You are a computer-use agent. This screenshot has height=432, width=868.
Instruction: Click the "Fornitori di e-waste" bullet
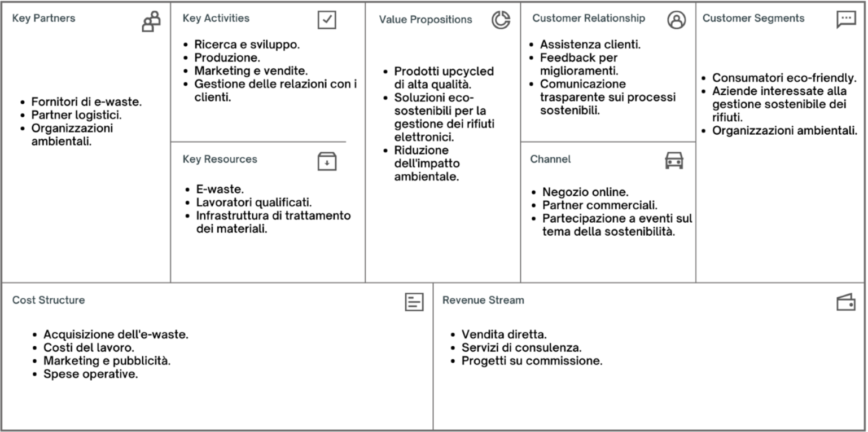(86, 102)
